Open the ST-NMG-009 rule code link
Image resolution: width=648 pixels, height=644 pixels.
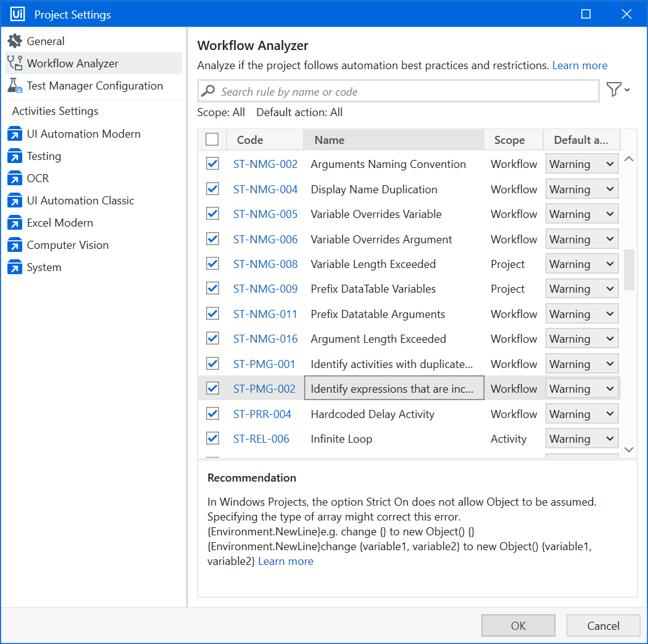[265, 289]
